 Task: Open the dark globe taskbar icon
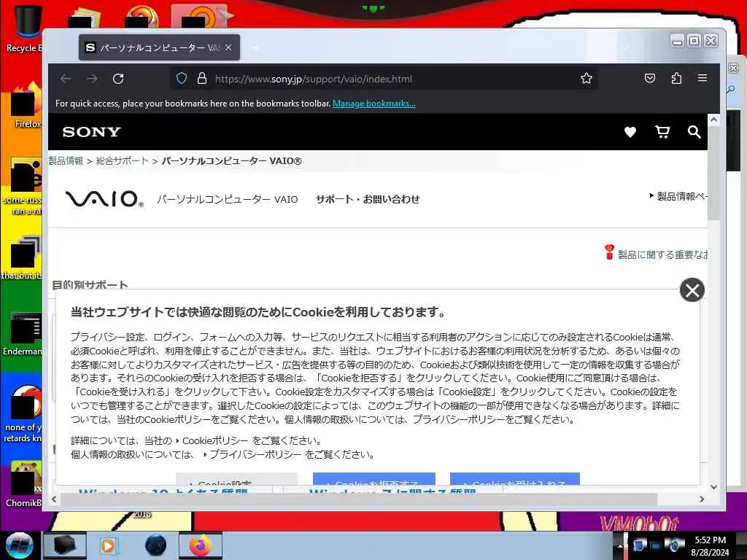tap(156, 545)
